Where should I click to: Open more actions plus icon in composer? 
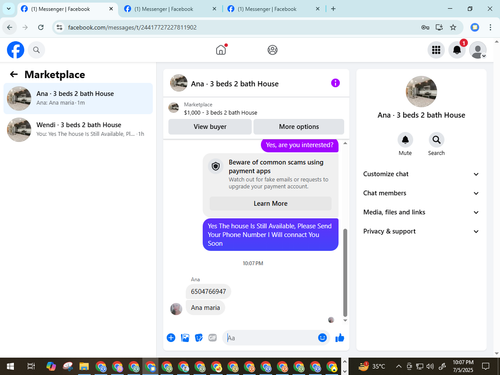point(171,338)
